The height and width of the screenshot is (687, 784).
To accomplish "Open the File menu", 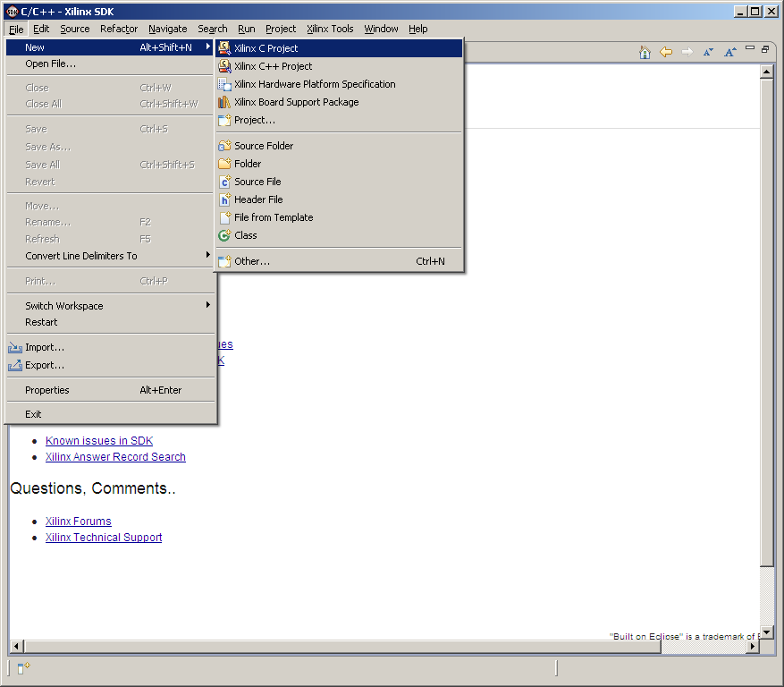I will pyautogui.click(x=16, y=29).
